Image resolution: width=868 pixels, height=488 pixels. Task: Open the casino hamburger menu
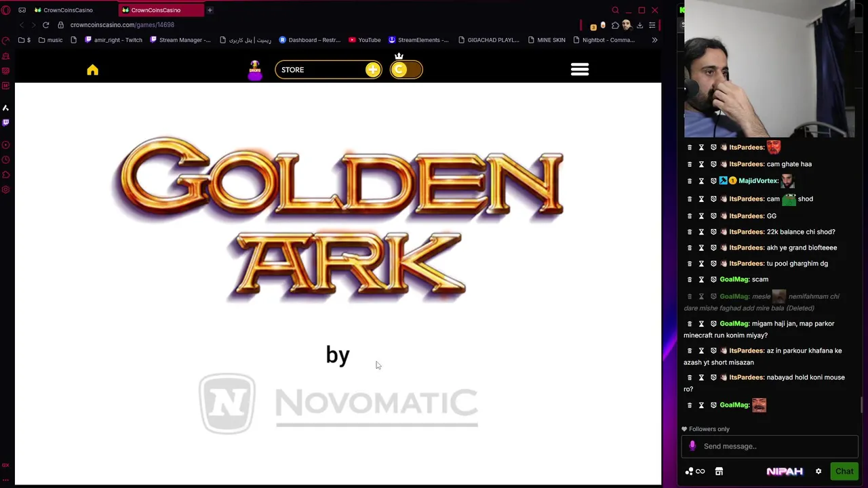pos(580,69)
